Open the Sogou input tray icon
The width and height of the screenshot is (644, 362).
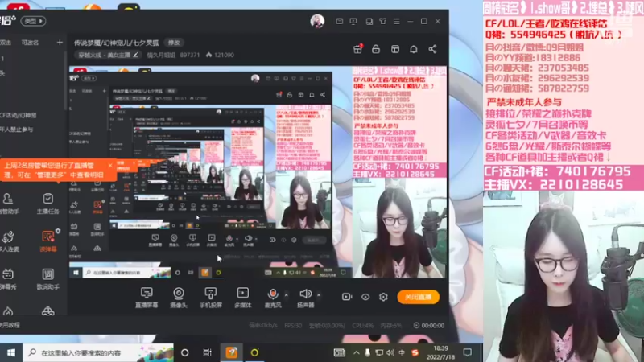click(x=415, y=352)
